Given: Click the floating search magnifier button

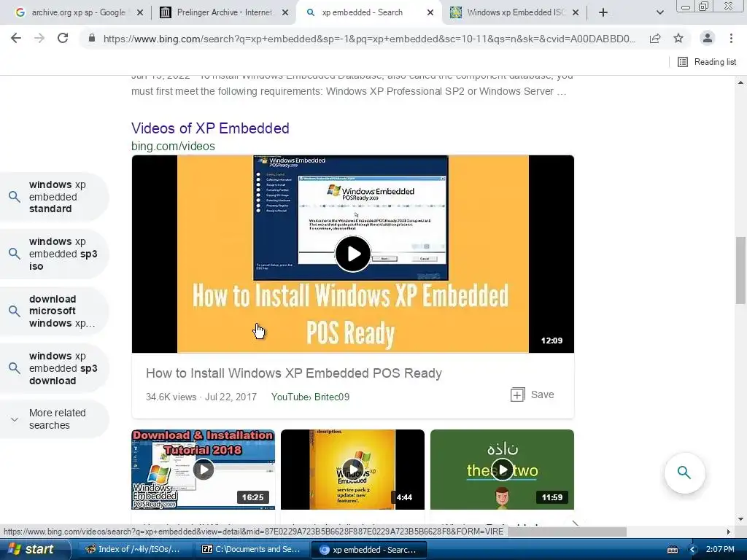Looking at the screenshot, I should [684, 472].
